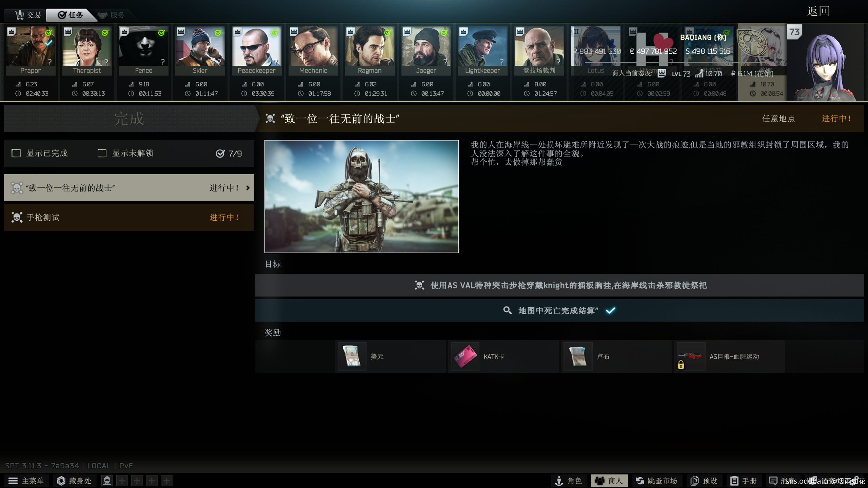Select trader Fence portrait

[144, 46]
